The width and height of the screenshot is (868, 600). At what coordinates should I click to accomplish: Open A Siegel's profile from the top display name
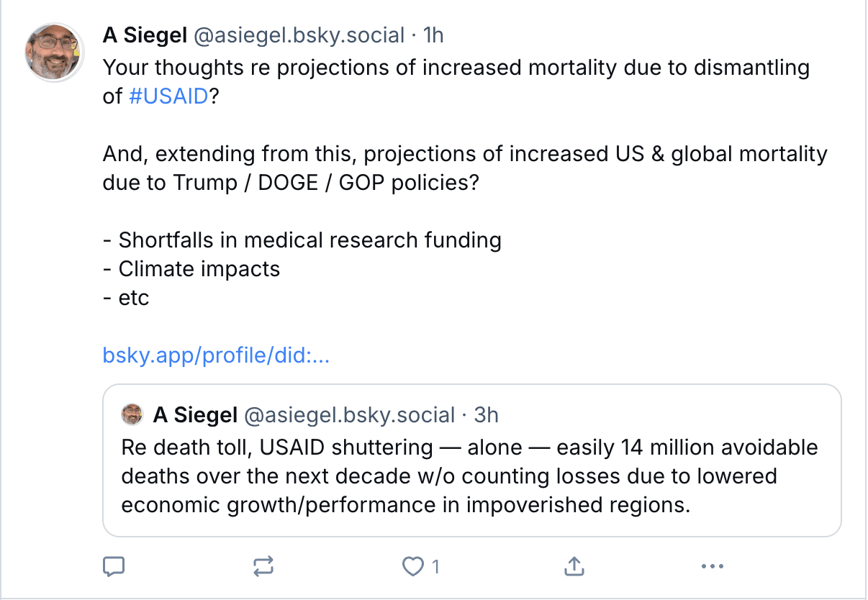145,35
